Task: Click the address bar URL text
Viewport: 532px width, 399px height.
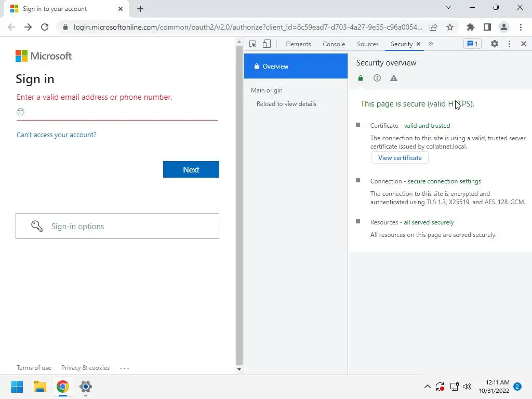Action: pos(248,27)
